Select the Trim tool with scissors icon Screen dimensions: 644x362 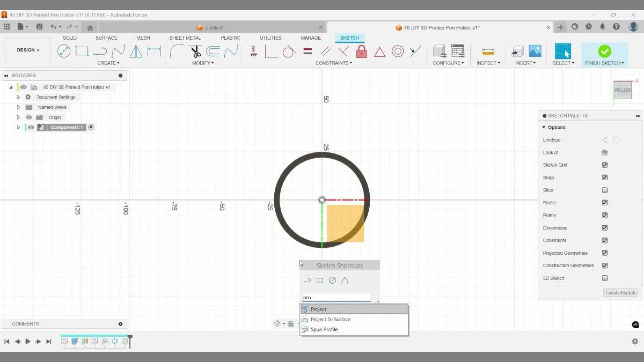click(x=195, y=51)
